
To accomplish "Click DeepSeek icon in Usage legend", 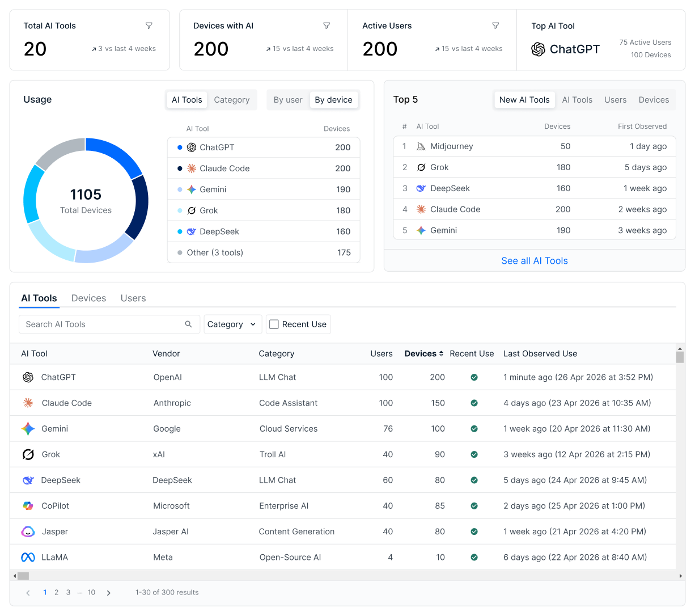I will point(192,231).
